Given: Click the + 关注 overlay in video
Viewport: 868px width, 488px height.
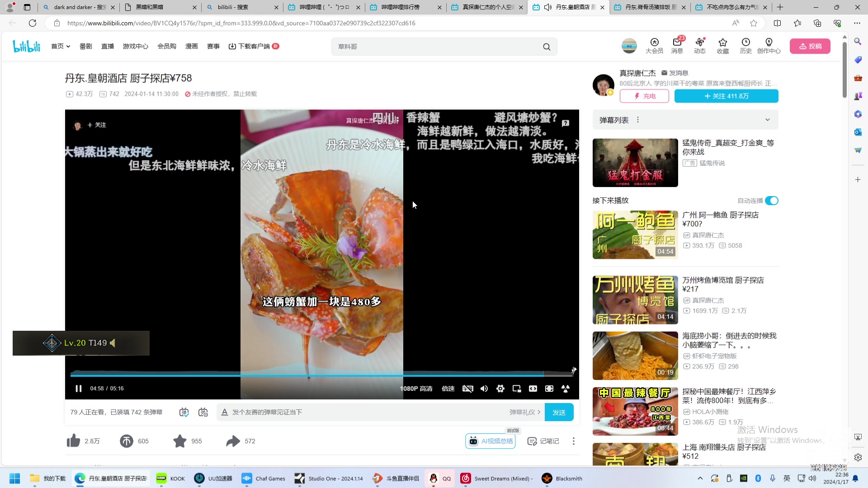Looking at the screenshot, I should click(96, 125).
